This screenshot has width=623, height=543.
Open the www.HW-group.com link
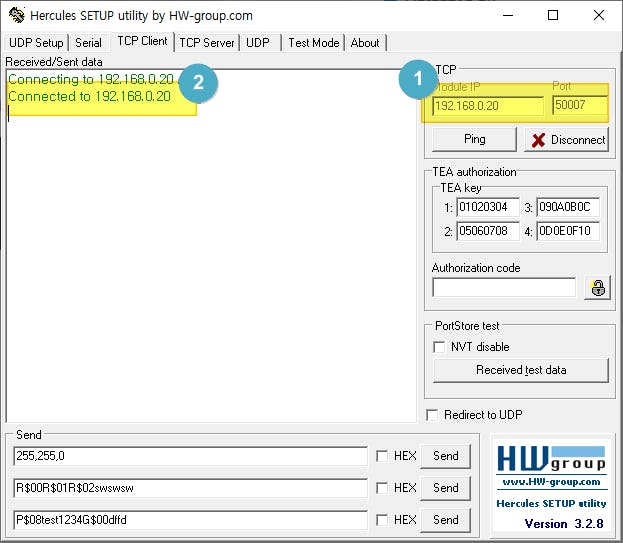tap(551, 482)
